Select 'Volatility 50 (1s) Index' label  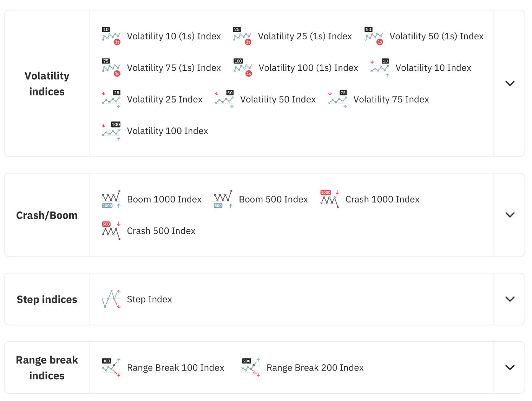(x=436, y=36)
